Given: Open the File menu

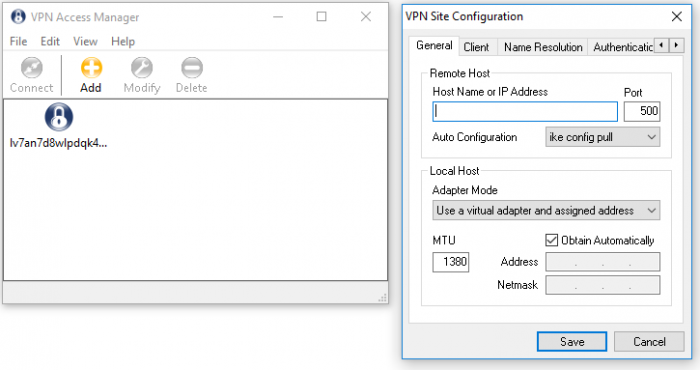Looking at the screenshot, I should click(x=18, y=42).
